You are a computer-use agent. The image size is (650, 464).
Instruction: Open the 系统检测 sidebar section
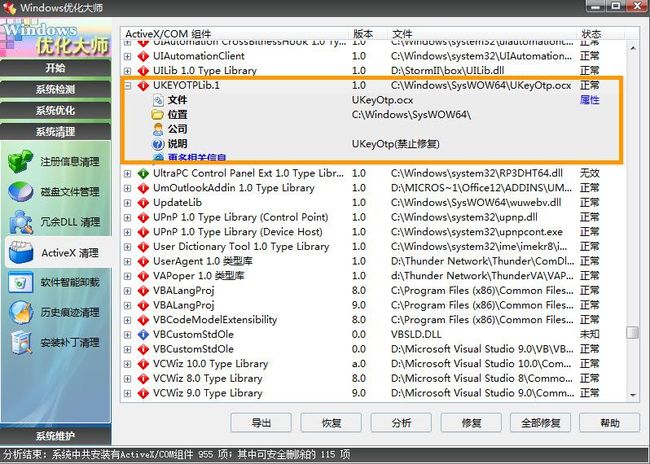point(56,89)
